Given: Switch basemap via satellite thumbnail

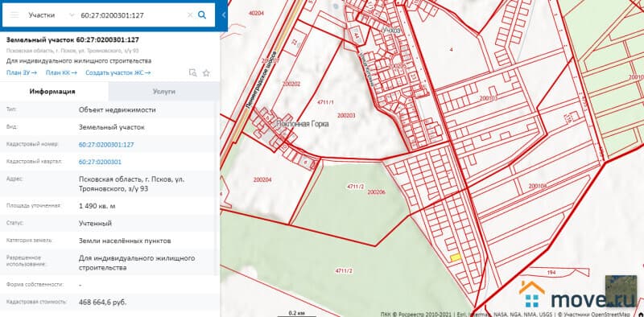Looking at the screenshot, I should (x=621, y=290).
